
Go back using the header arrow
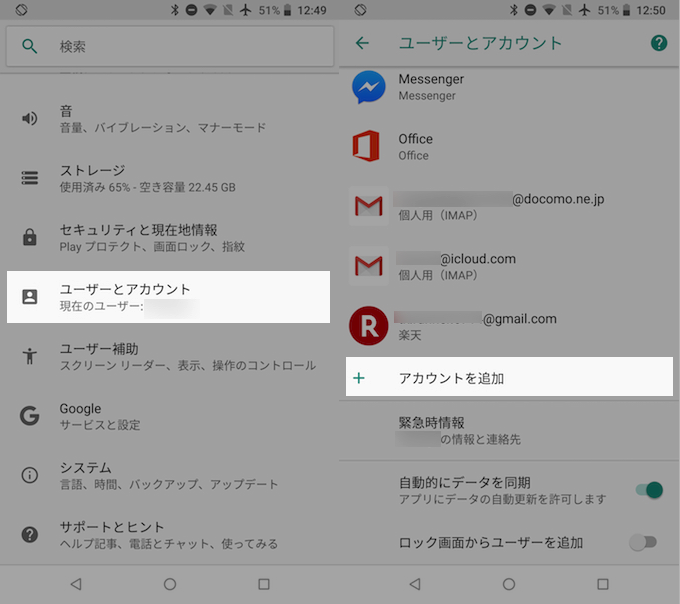[x=362, y=43]
